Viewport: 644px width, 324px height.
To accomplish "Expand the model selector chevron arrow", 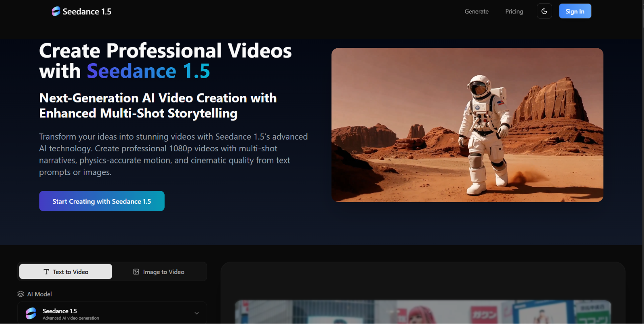I will (x=196, y=313).
